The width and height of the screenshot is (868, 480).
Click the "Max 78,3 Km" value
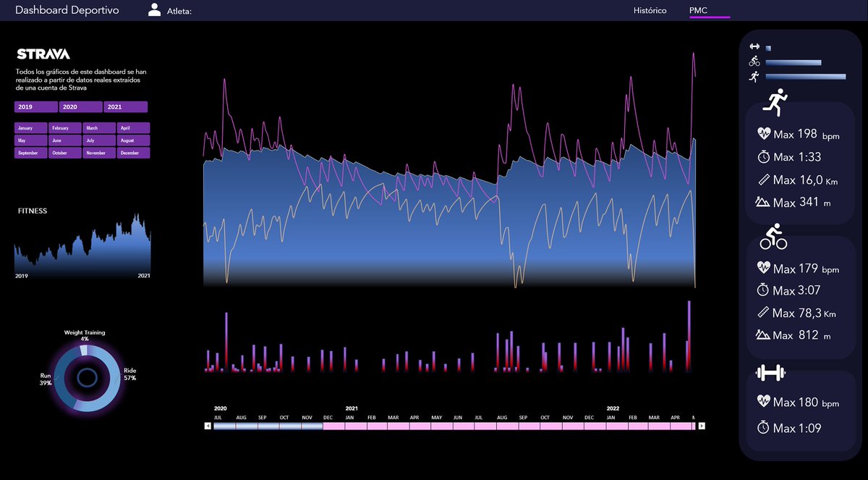click(x=805, y=313)
